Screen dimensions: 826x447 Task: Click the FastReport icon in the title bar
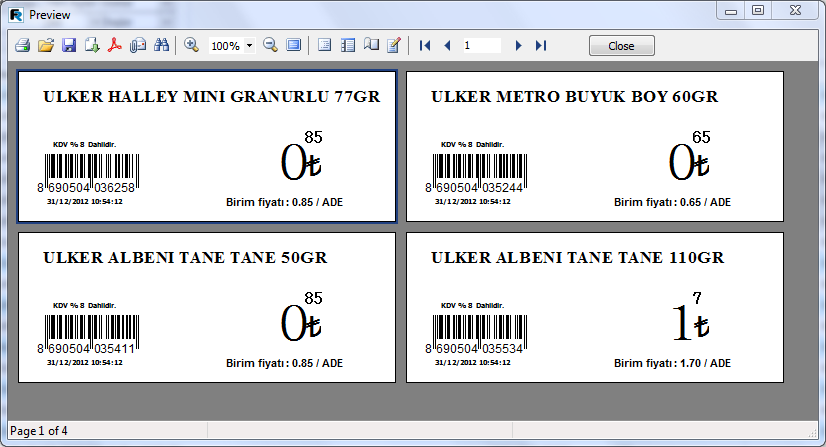[x=17, y=15]
